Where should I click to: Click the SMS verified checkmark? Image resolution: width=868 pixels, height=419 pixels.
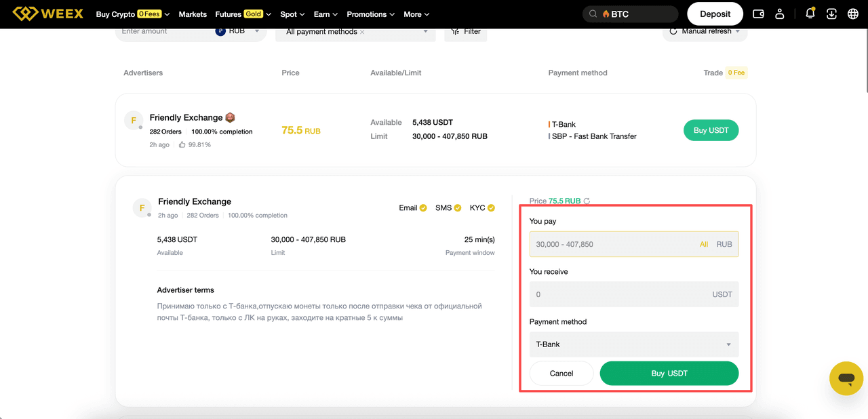tap(458, 208)
